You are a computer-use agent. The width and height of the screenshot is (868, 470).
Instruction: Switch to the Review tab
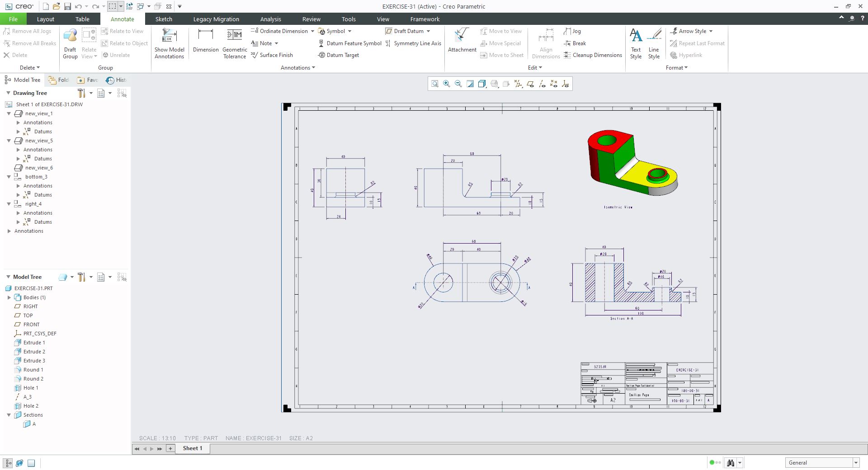[311, 19]
